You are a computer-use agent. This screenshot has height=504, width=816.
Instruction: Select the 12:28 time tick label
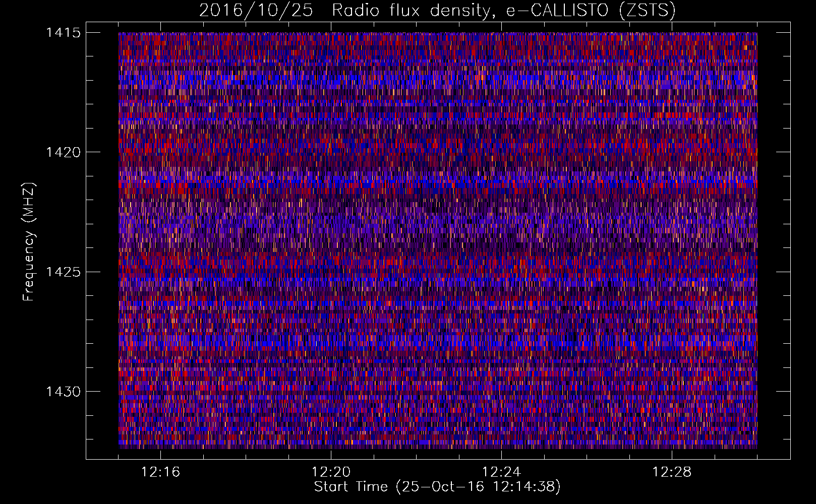click(672, 472)
